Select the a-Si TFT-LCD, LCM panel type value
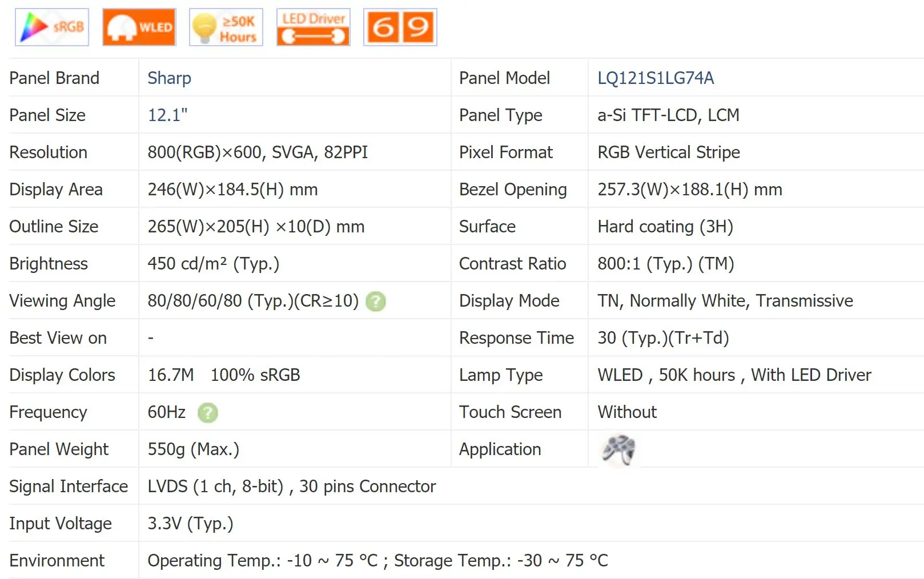924x579 pixels. (668, 115)
